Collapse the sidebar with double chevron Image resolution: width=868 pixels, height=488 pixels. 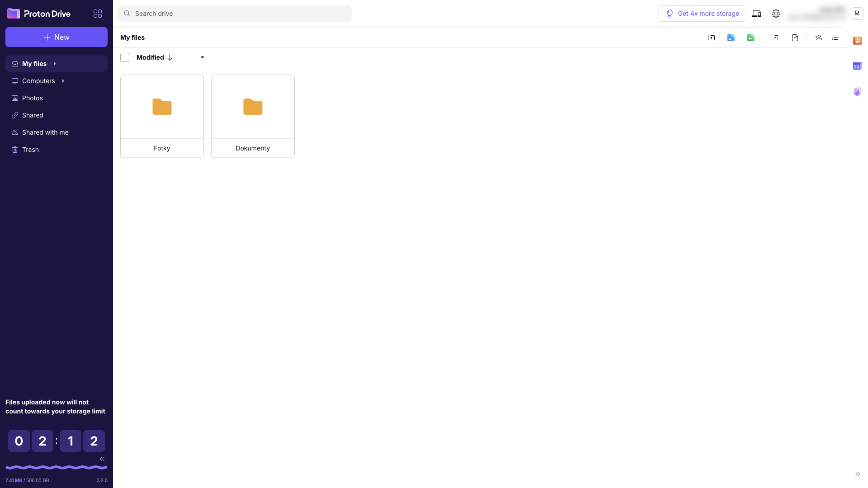click(x=102, y=459)
